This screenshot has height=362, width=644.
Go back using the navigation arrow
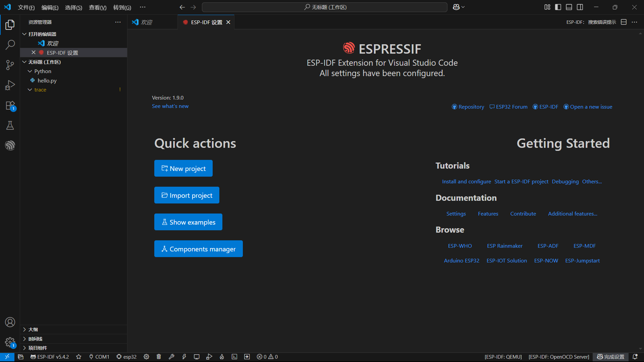click(182, 7)
